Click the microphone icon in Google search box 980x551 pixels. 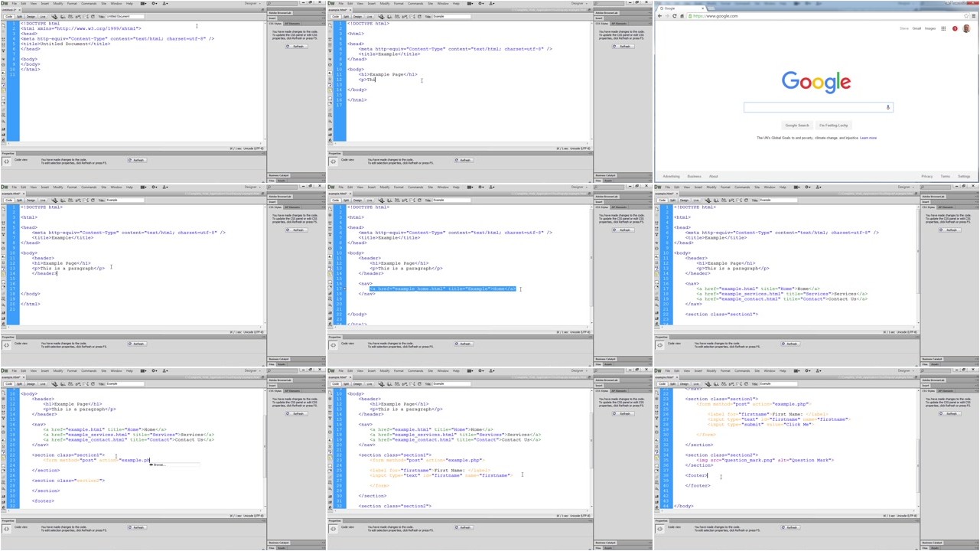click(x=887, y=107)
